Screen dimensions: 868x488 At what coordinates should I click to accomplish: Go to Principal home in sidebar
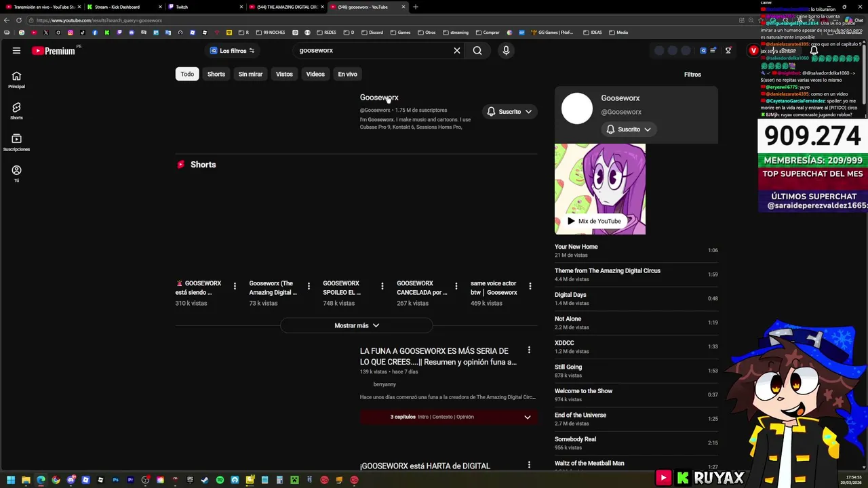click(16, 80)
